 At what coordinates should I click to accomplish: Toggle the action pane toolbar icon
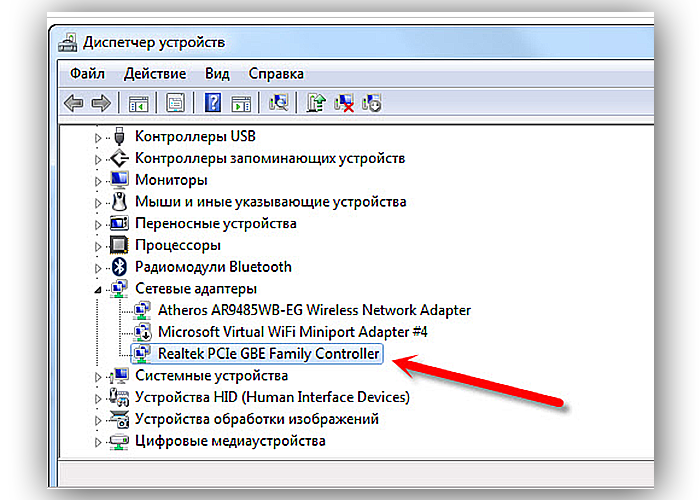pyautogui.click(x=241, y=104)
